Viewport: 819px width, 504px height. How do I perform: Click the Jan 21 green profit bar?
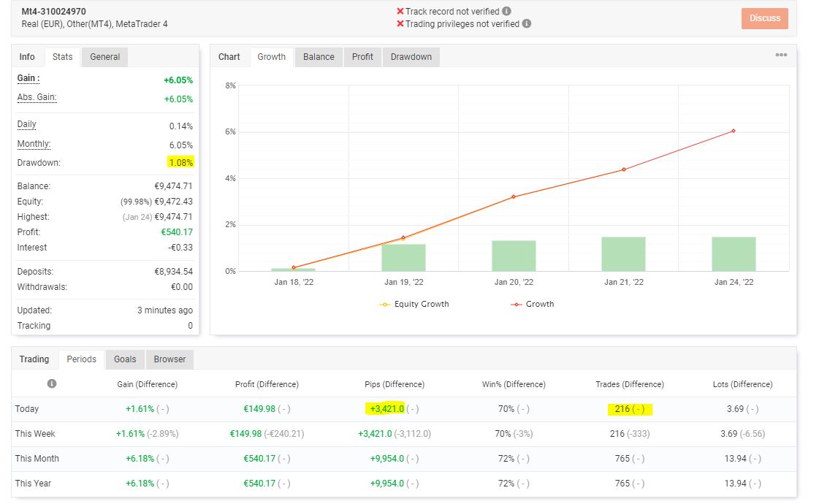point(623,254)
